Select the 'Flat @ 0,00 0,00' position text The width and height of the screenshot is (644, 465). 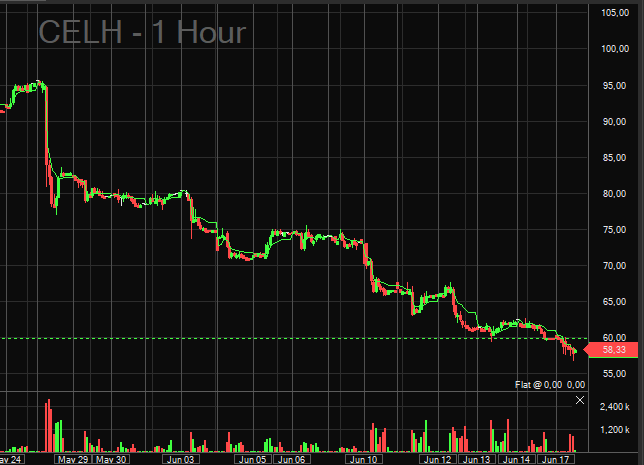point(550,384)
